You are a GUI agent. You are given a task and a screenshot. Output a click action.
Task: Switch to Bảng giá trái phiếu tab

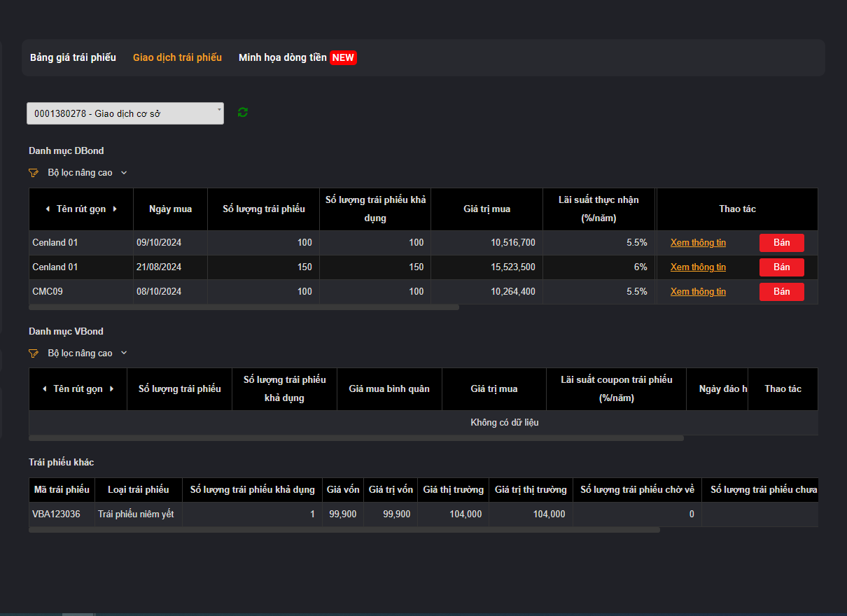pyautogui.click(x=73, y=57)
